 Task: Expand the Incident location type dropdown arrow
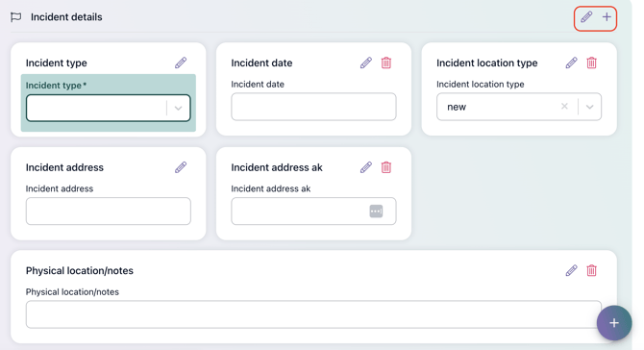pos(590,107)
